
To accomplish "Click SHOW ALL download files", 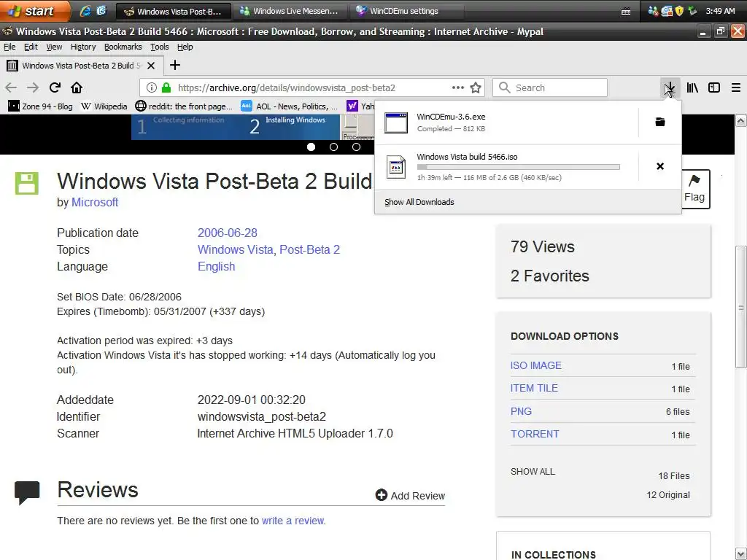I will 533,472.
